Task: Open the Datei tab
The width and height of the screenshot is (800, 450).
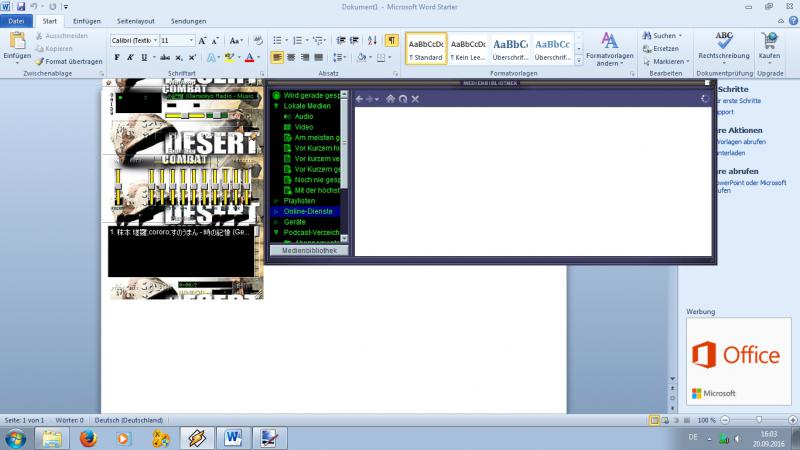Action: coord(16,21)
